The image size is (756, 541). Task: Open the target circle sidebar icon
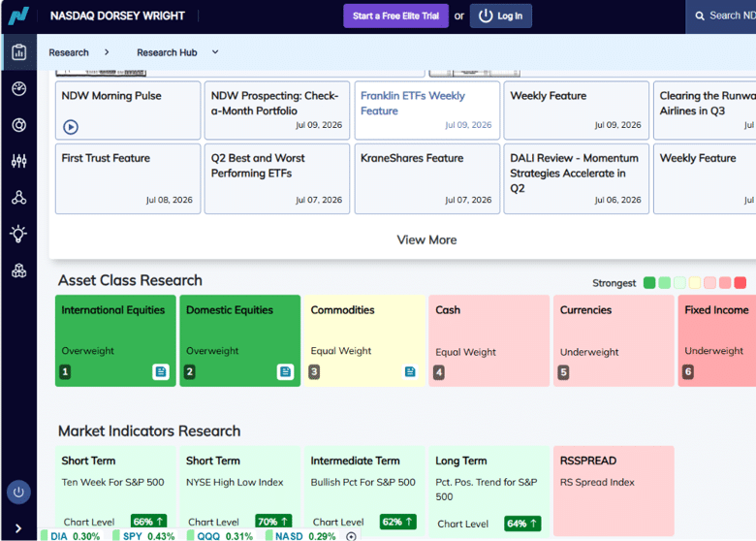click(x=18, y=125)
